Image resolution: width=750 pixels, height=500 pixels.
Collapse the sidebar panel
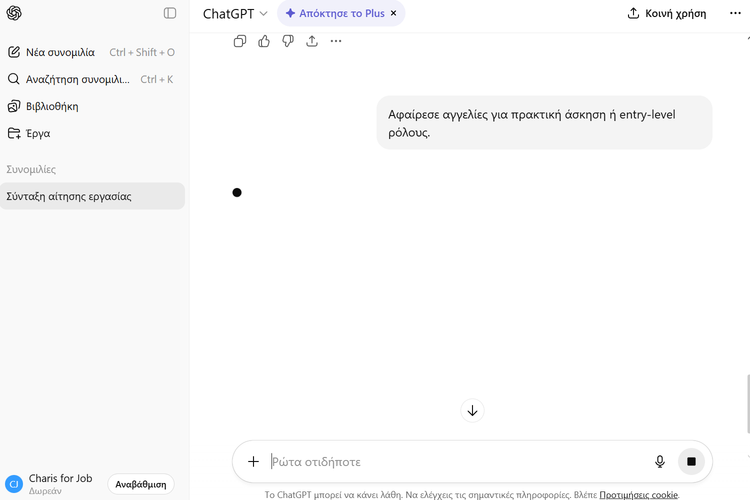click(170, 13)
